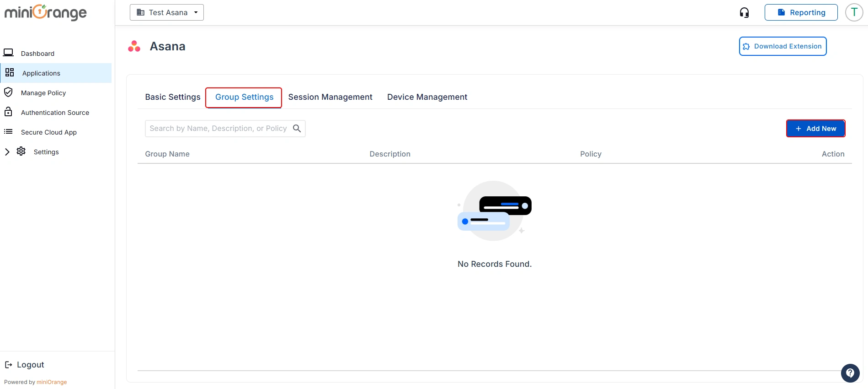Open the user avatar T menu
The image size is (868, 389).
[854, 12]
